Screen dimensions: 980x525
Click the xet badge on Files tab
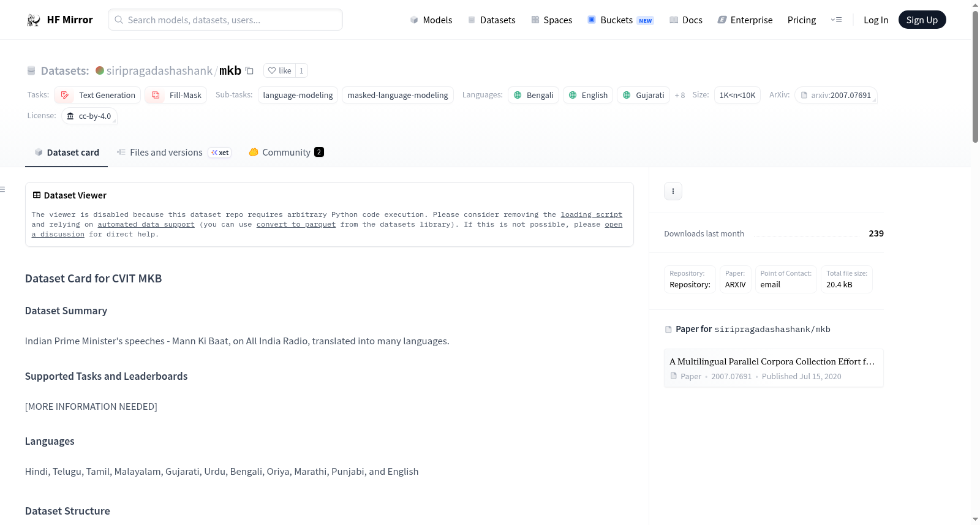click(220, 153)
